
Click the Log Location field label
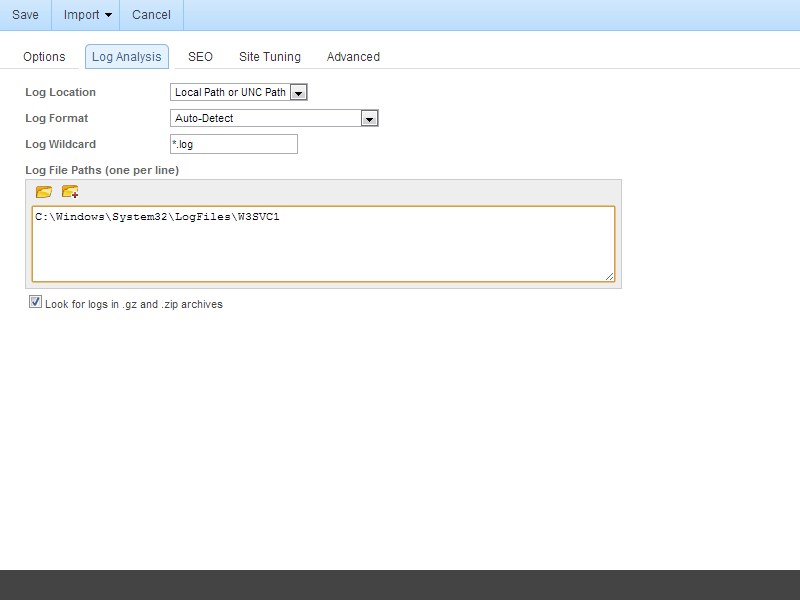[60, 93]
